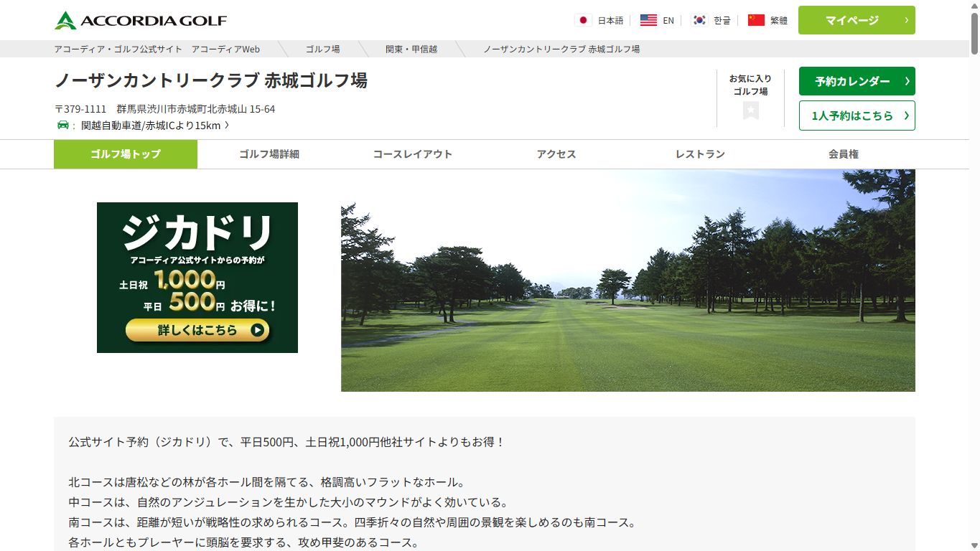Click the EN language label
Image resolution: width=980 pixels, height=551 pixels.
coord(668,20)
